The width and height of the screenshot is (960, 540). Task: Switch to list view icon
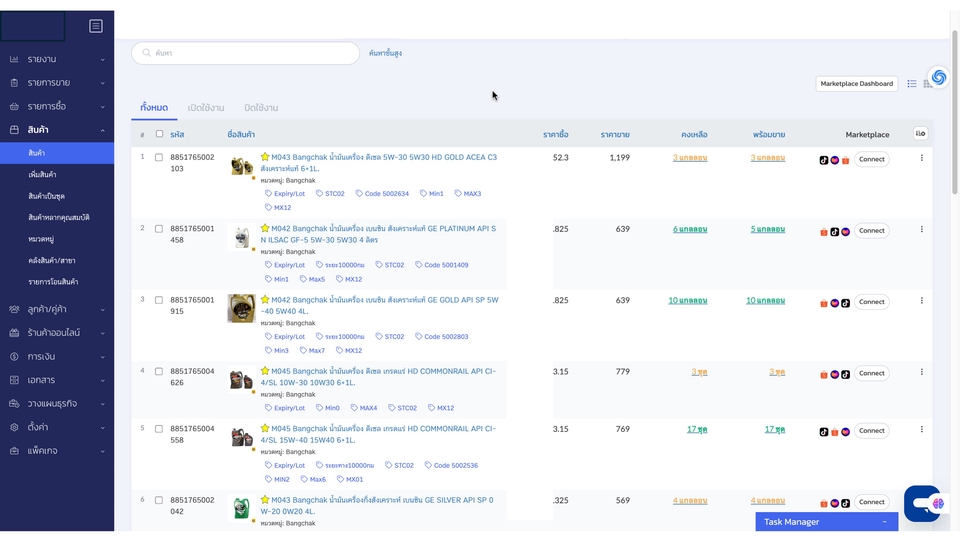pos(912,83)
